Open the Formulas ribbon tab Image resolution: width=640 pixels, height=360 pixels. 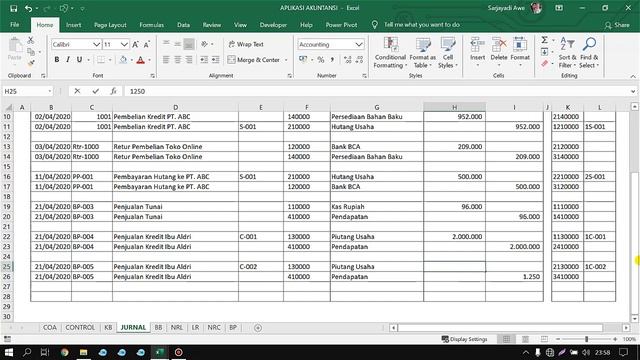click(x=151, y=25)
